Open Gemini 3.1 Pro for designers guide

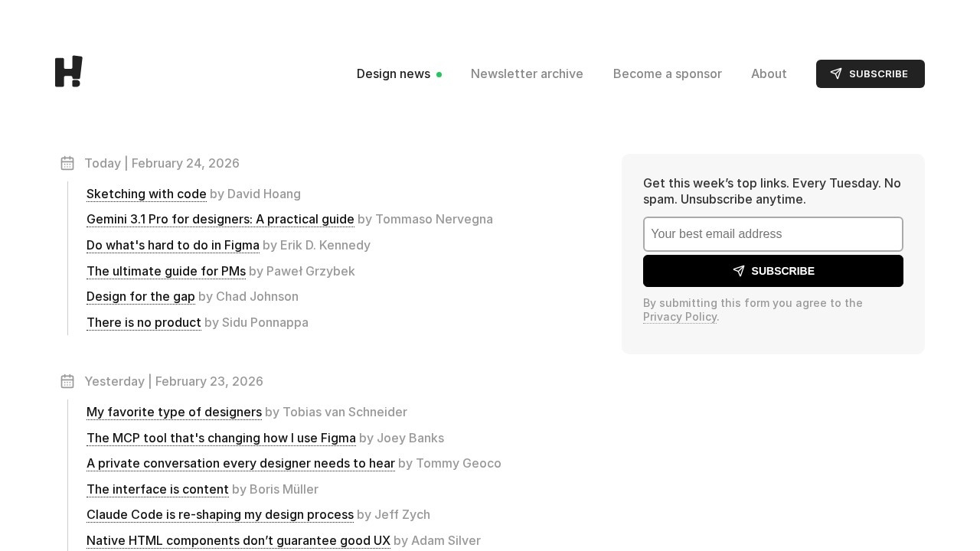[x=220, y=220]
